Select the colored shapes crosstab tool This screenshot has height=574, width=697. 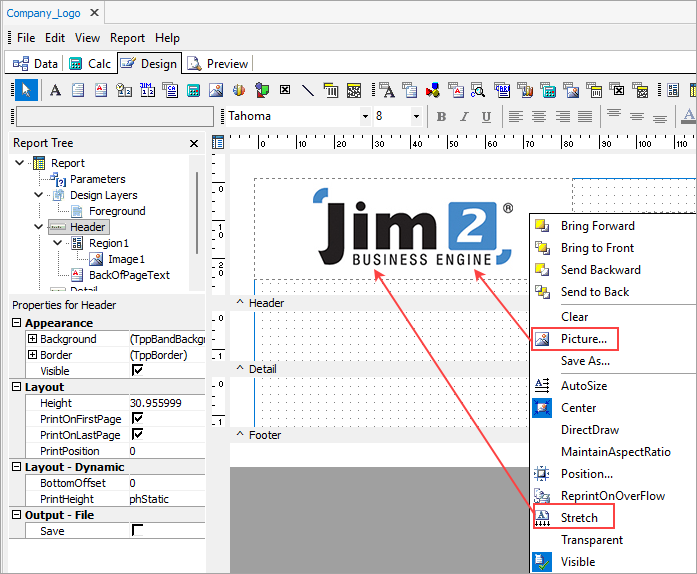[x=433, y=90]
